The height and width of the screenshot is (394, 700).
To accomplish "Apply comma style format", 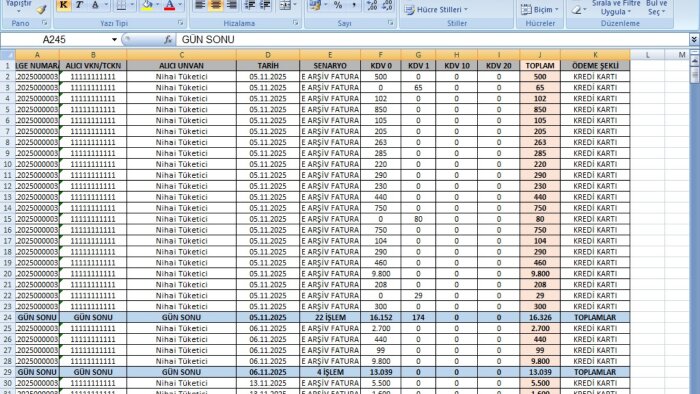I will pos(354,5).
